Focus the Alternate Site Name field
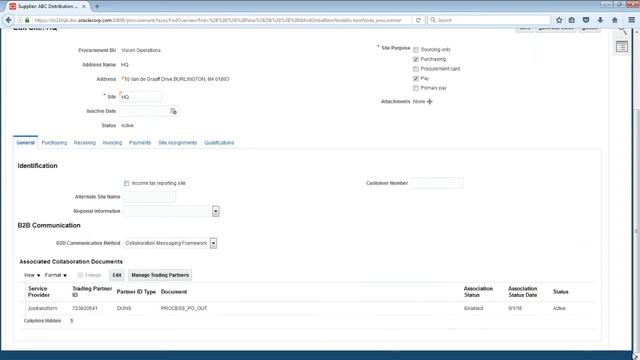 tap(149, 197)
